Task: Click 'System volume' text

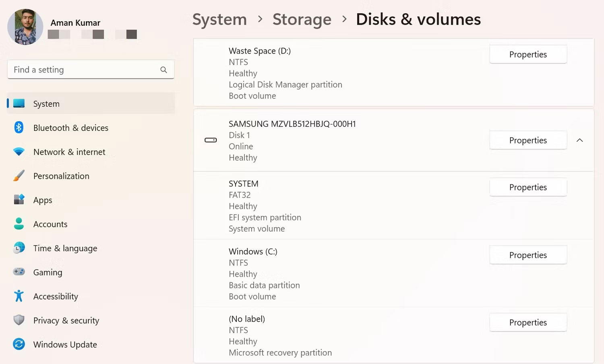Action: 256,229
